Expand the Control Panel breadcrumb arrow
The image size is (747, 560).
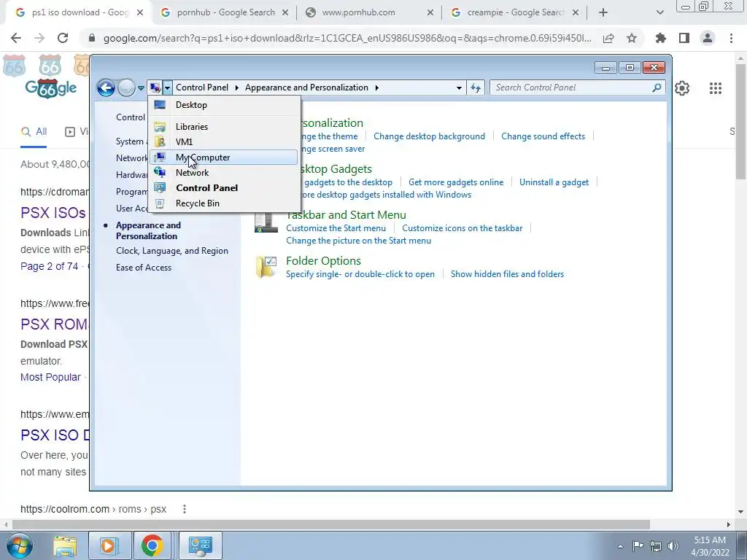coord(237,87)
